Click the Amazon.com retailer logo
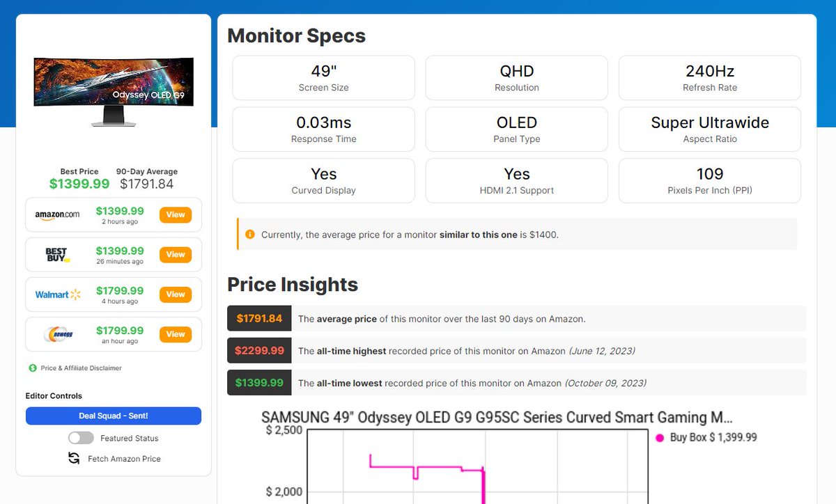The width and height of the screenshot is (836, 504). point(57,215)
